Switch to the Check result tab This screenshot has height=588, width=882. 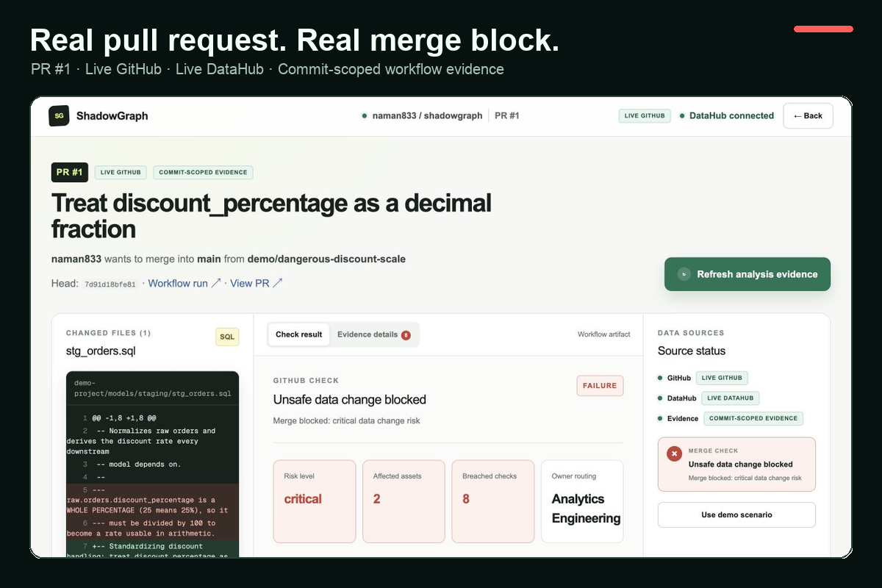point(299,334)
